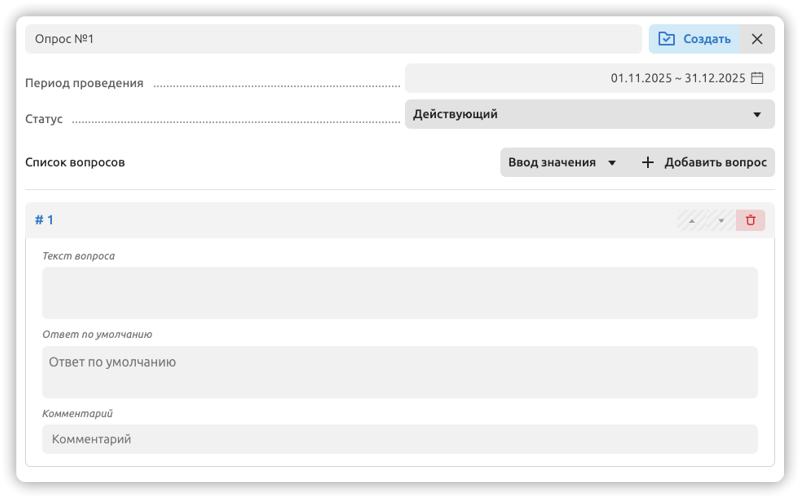The image size is (800, 498).
Task: Expand the status dropdown arrow
Action: pyautogui.click(x=757, y=114)
